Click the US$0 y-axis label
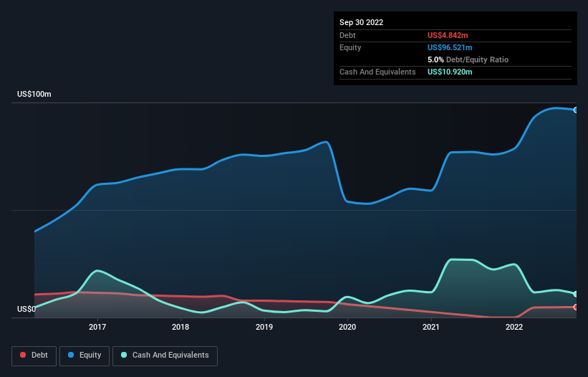Image resolution: width=588 pixels, height=377 pixels. pyautogui.click(x=26, y=309)
